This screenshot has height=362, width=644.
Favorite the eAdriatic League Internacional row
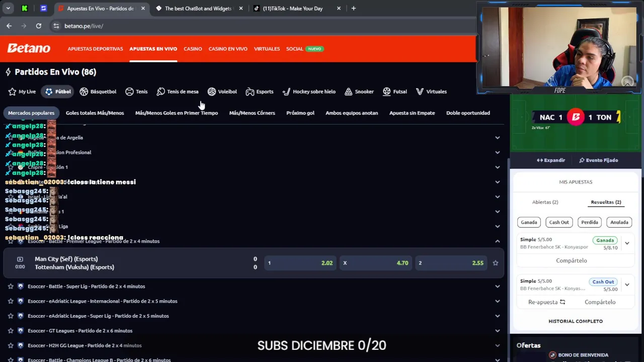point(11,301)
